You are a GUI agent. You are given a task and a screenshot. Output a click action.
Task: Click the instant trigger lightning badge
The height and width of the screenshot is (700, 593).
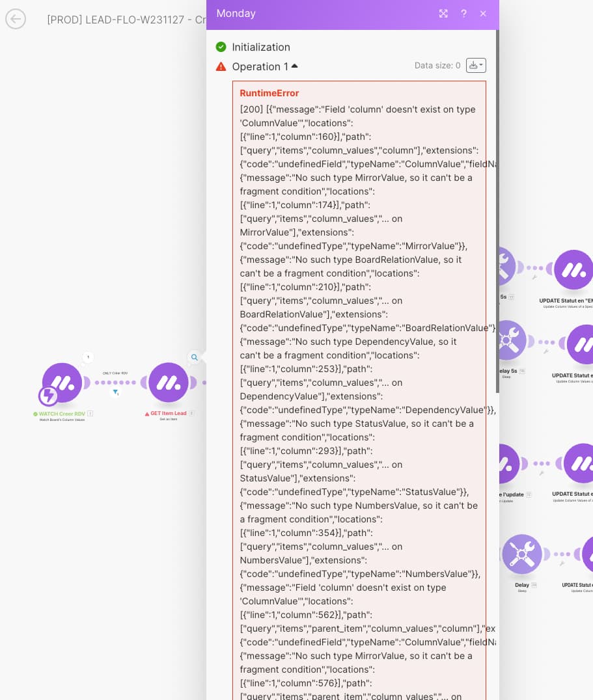coord(48,396)
